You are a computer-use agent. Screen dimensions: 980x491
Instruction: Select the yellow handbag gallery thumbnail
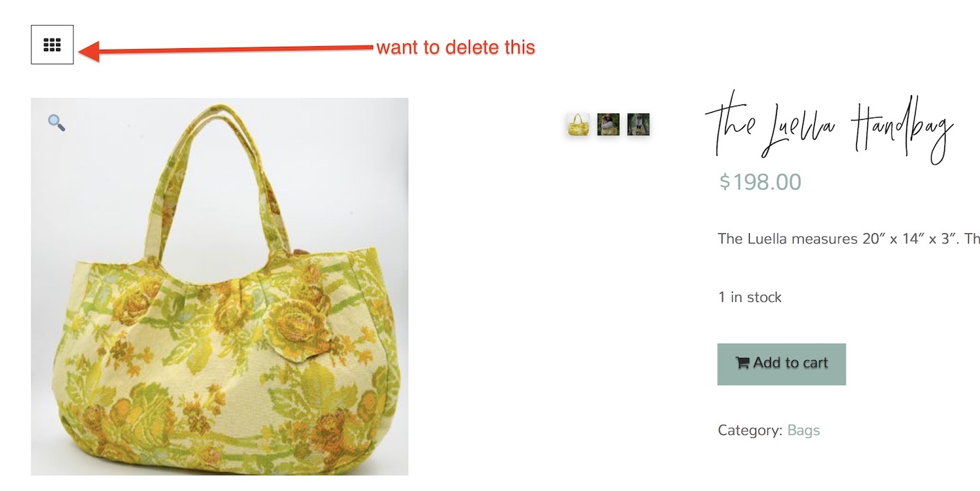tap(578, 125)
